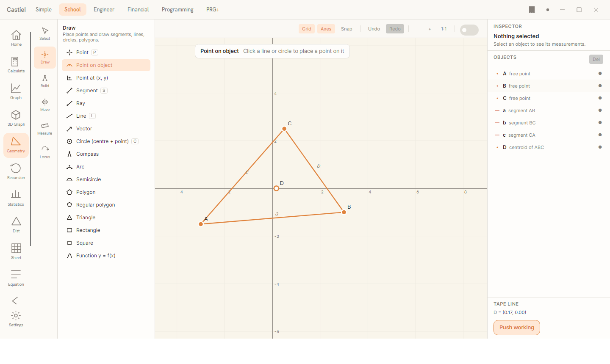This screenshot has height=364, width=610.
Task: Flip the switch in canvas toolbar
Action: pyautogui.click(x=469, y=30)
